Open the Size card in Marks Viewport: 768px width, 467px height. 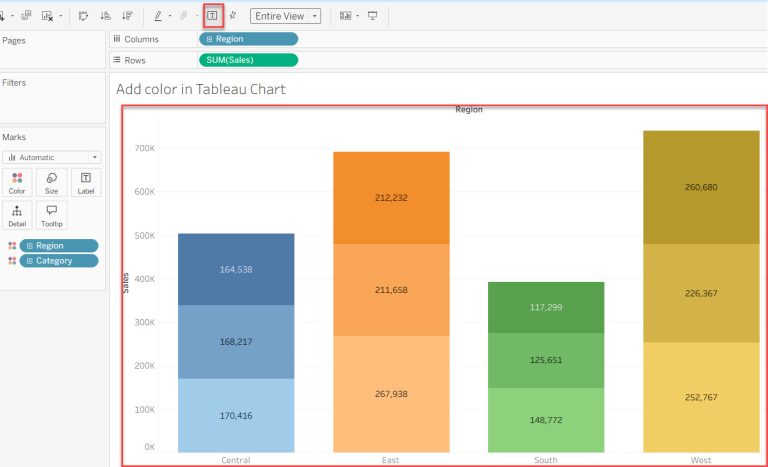pos(51,182)
